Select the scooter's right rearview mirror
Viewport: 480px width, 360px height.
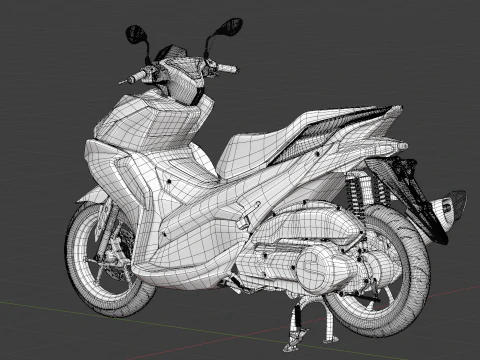228,27
